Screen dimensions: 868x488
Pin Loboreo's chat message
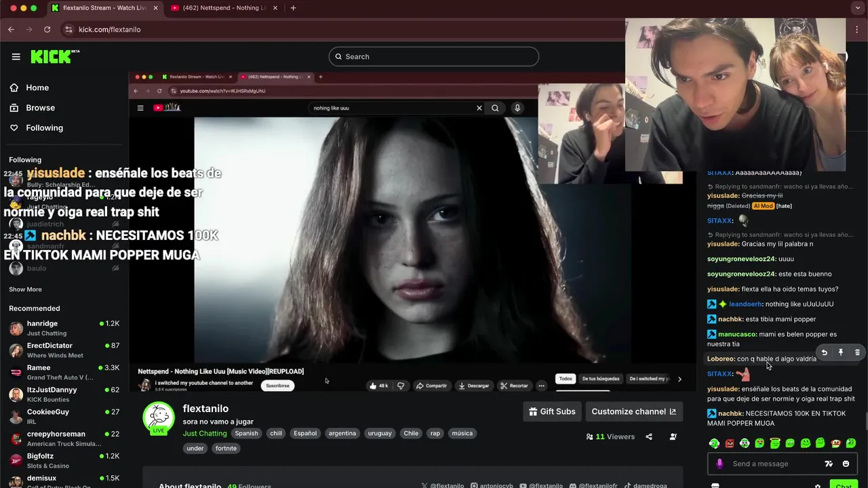coord(841,352)
